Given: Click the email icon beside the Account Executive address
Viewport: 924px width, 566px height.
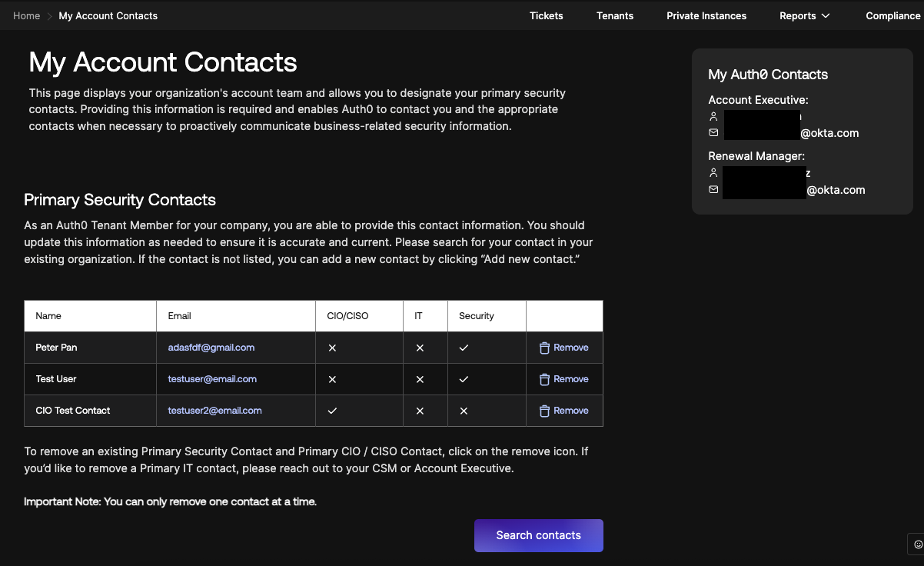Looking at the screenshot, I should point(713,132).
